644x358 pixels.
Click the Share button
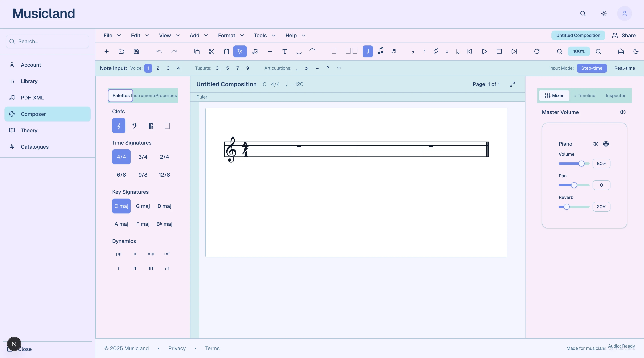click(624, 35)
